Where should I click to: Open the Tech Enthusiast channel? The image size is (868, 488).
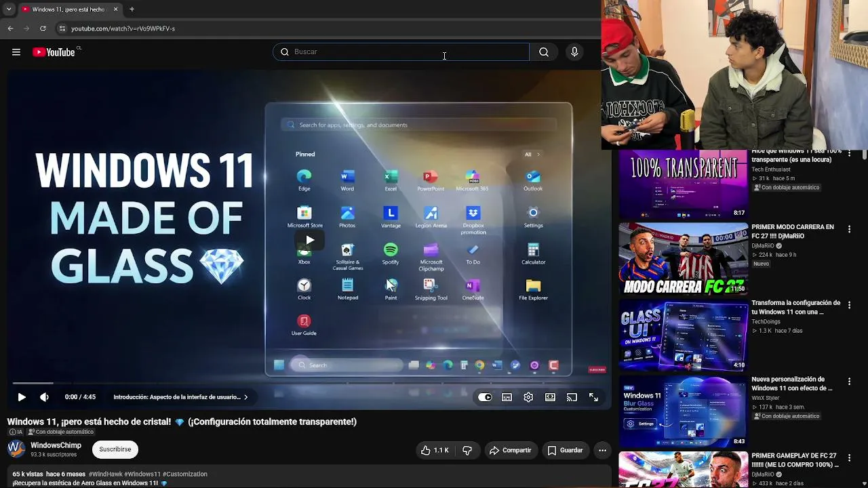coord(771,169)
